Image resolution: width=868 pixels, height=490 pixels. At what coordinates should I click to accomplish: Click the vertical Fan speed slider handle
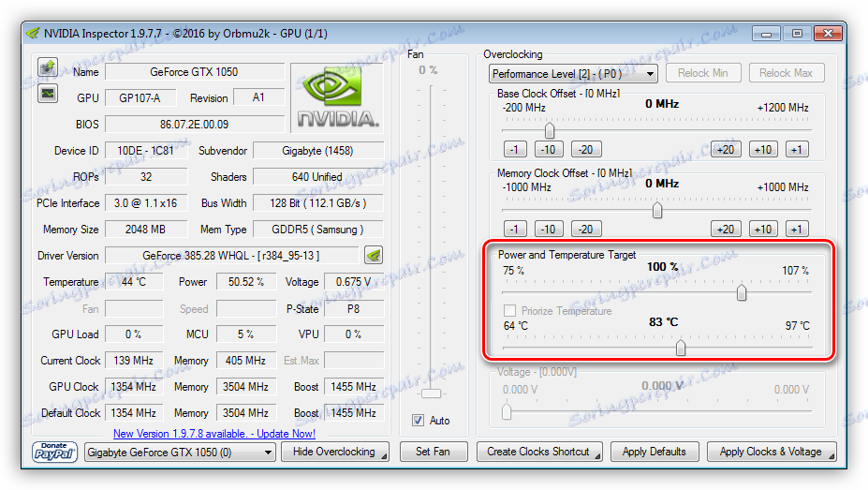pyautogui.click(x=432, y=393)
